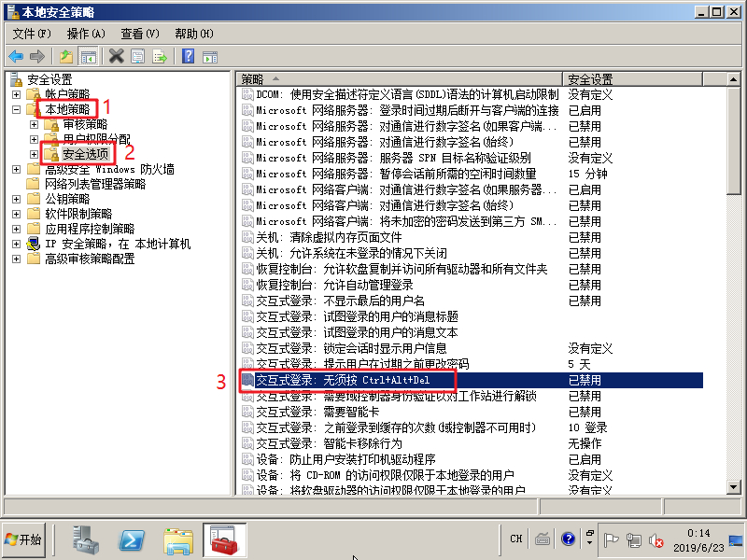Click the Up one level folder icon

tap(66, 56)
